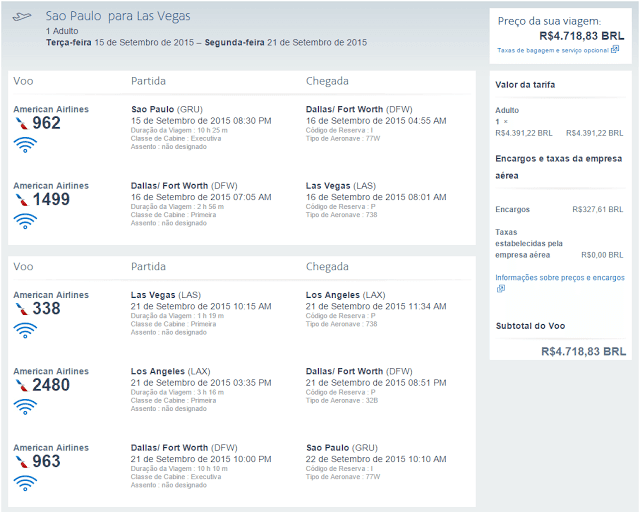Click Duração da Viagem 3 h 16 m
This screenshot has width=640, height=512.
point(177,392)
